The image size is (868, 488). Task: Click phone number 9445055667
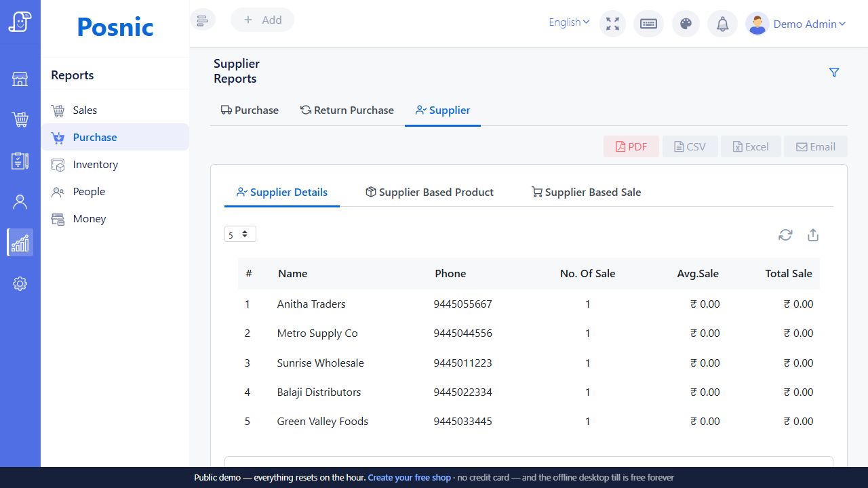(x=463, y=304)
